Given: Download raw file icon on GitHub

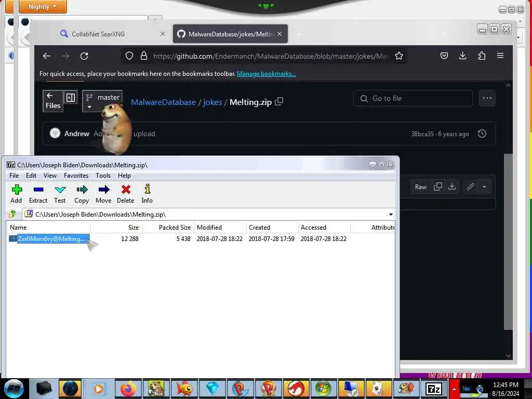Looking at the screenshot, I should click(452, 187).
